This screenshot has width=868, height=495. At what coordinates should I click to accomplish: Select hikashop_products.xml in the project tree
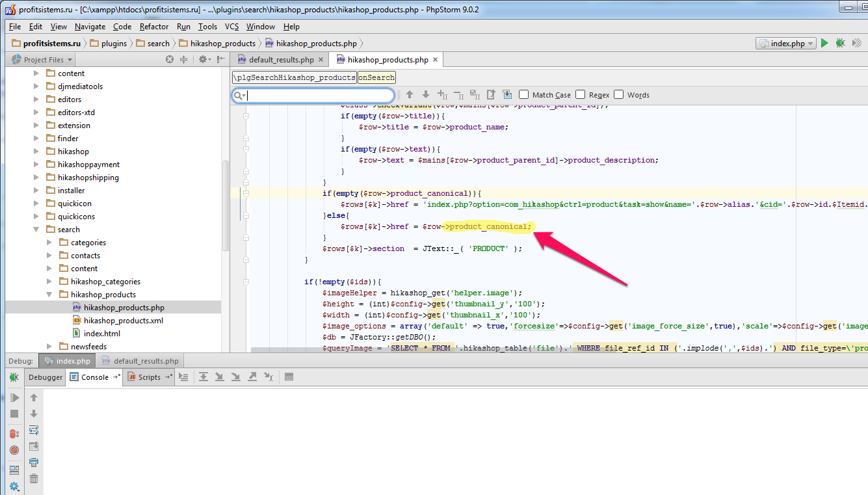pos(123,321)
